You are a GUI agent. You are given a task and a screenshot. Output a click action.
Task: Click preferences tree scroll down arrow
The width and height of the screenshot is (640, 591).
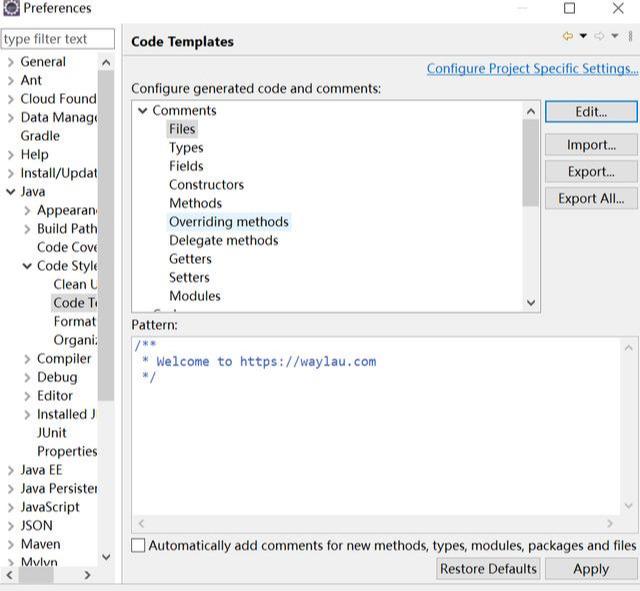coord(106,557)
